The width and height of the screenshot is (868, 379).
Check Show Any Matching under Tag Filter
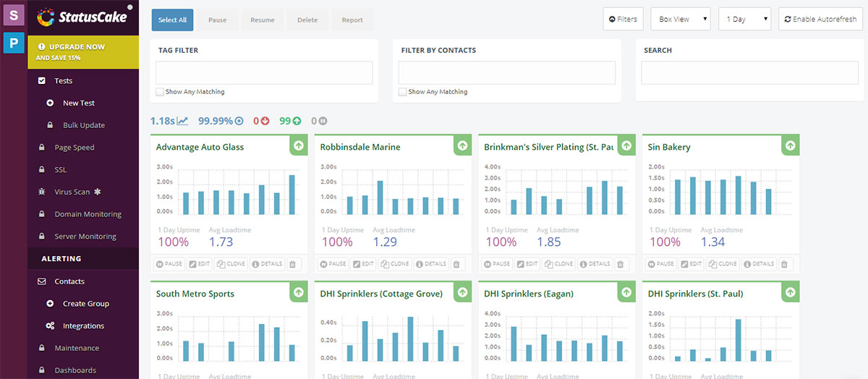pos(160,92)
